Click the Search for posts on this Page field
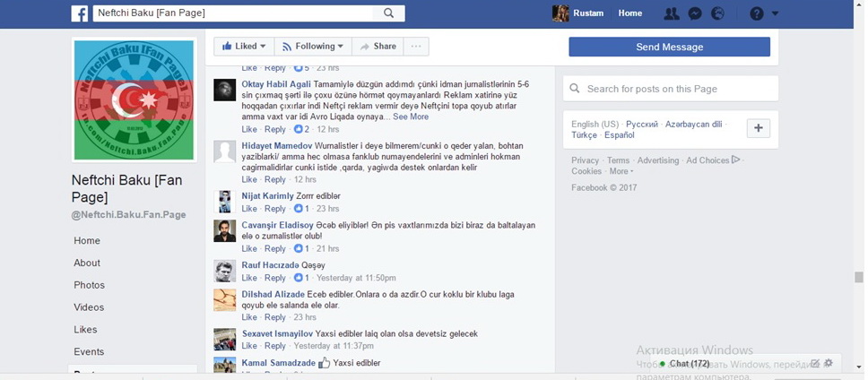 671,89
